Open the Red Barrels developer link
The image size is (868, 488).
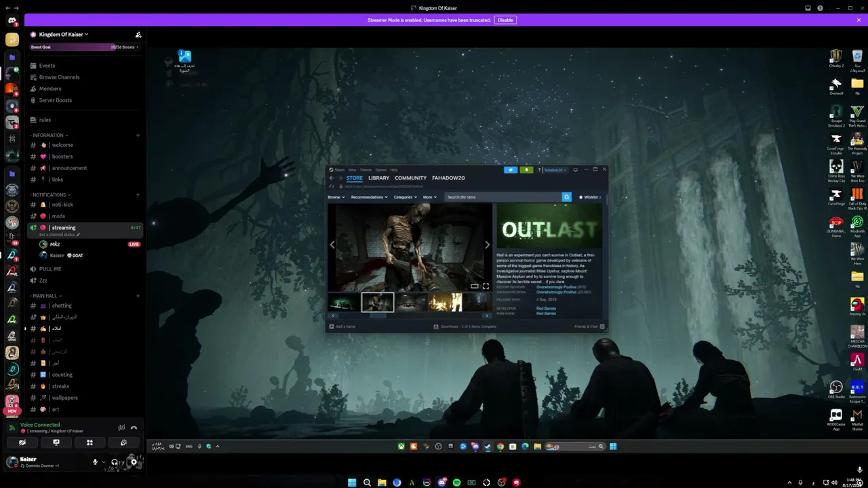click(x=546, y=308)
